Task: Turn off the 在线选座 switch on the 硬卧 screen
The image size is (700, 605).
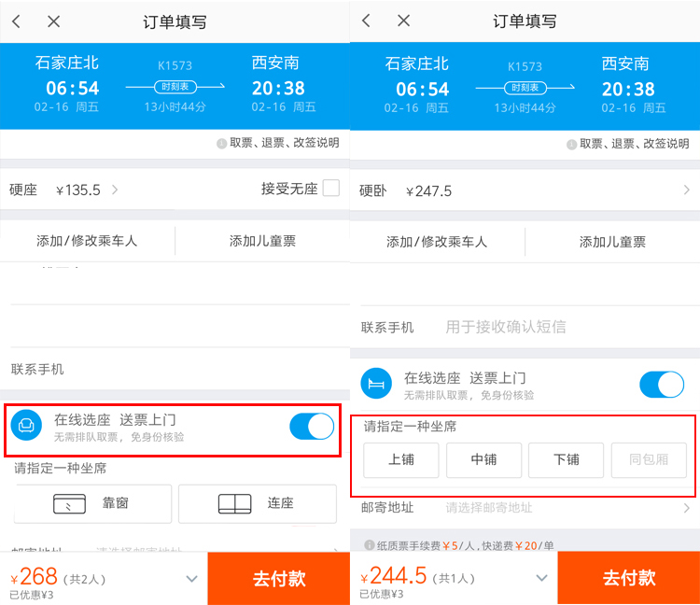Action: coord(662,385)
